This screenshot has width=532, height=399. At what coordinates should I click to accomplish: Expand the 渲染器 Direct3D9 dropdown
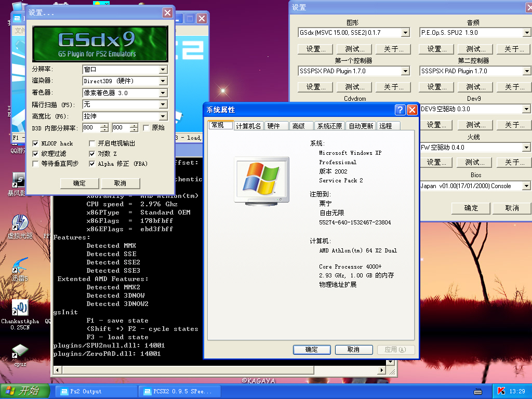pos(125,81)
